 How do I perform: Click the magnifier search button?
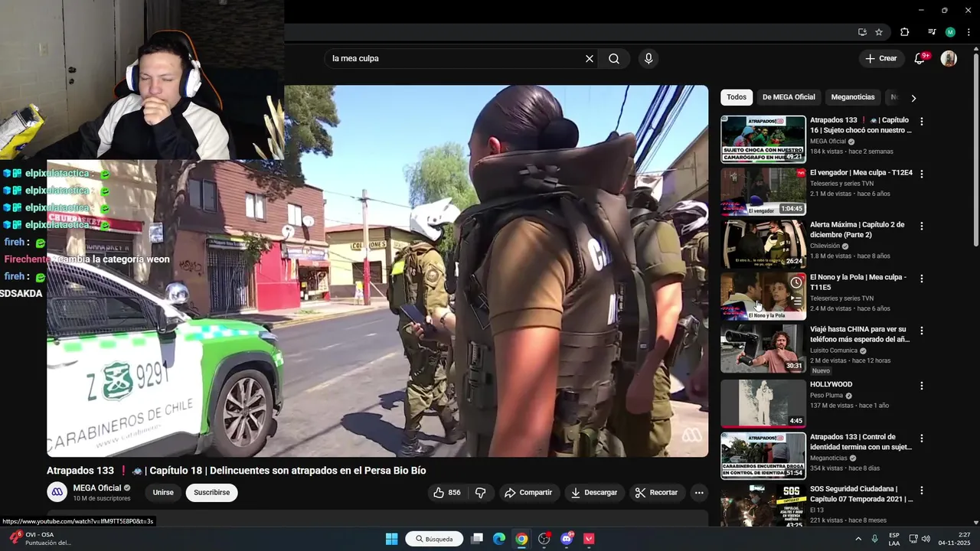point(614,59)
